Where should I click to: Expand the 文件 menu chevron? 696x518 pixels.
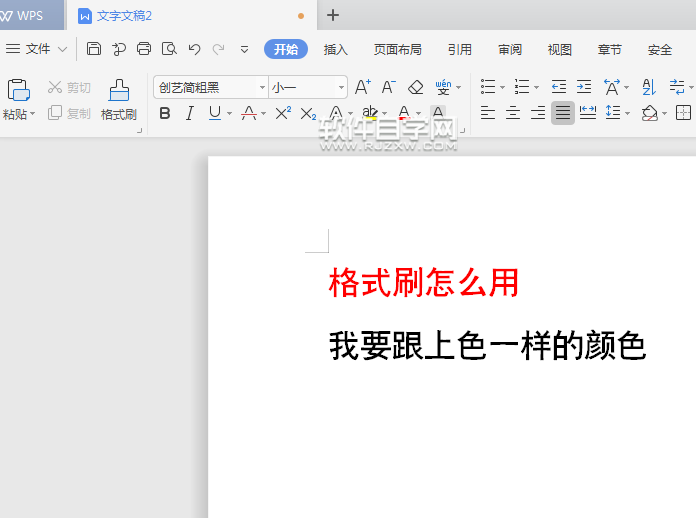pos(63,49)
